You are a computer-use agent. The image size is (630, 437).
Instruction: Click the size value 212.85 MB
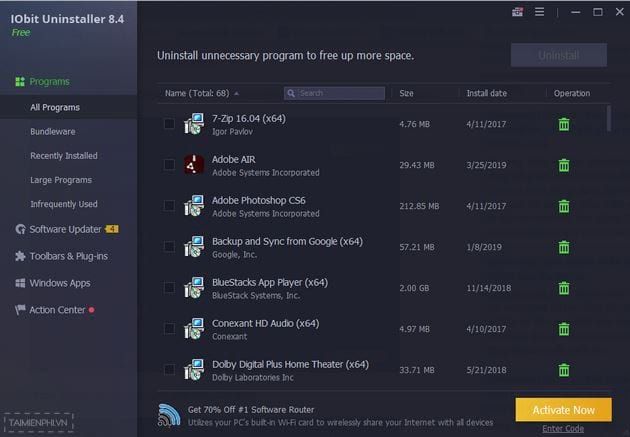(x=419, y=206)
